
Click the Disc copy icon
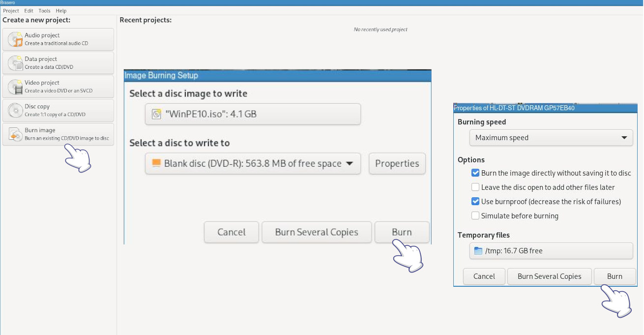[16, 111]
